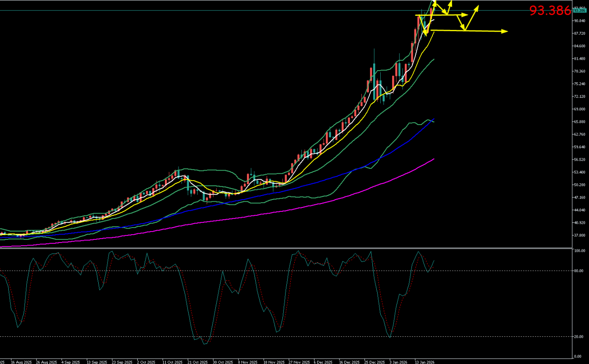Click the 2 Oct 2025 date label

click(146, 362)
